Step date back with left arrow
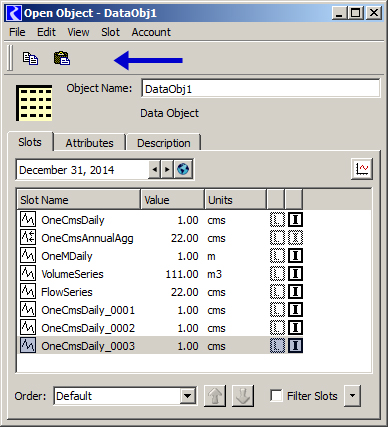Viewport: 388px width, 427px height. click(x=155, y=170)
